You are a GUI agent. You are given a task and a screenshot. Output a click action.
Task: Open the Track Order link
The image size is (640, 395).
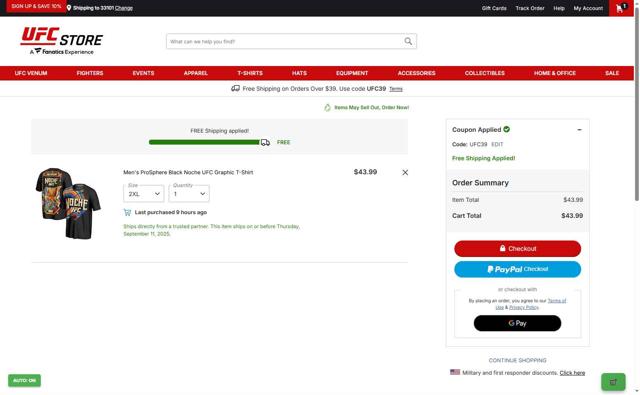point(530,8)
